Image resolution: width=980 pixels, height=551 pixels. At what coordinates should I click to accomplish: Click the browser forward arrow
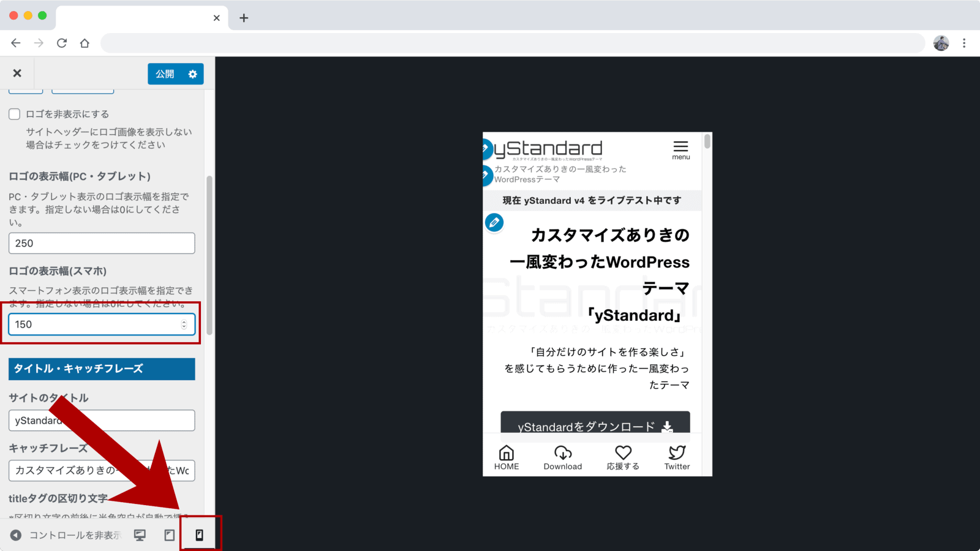coord(39,43)
